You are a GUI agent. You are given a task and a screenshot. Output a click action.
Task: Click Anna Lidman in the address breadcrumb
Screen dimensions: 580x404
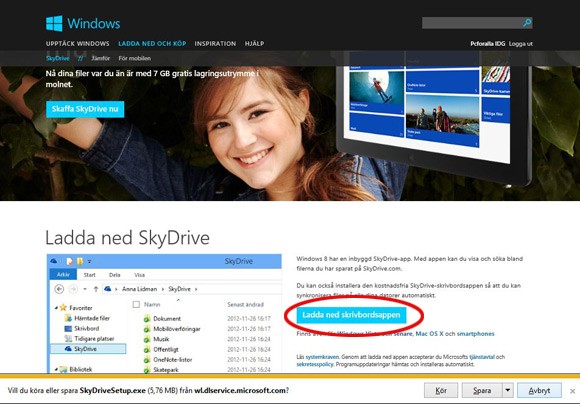coord(139,289)
